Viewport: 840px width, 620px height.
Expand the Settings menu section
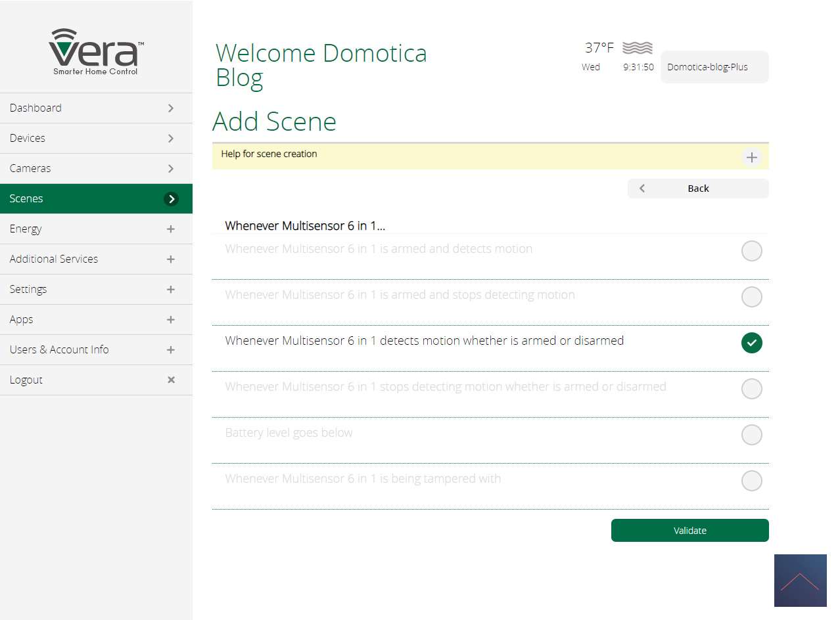(171, 290)
